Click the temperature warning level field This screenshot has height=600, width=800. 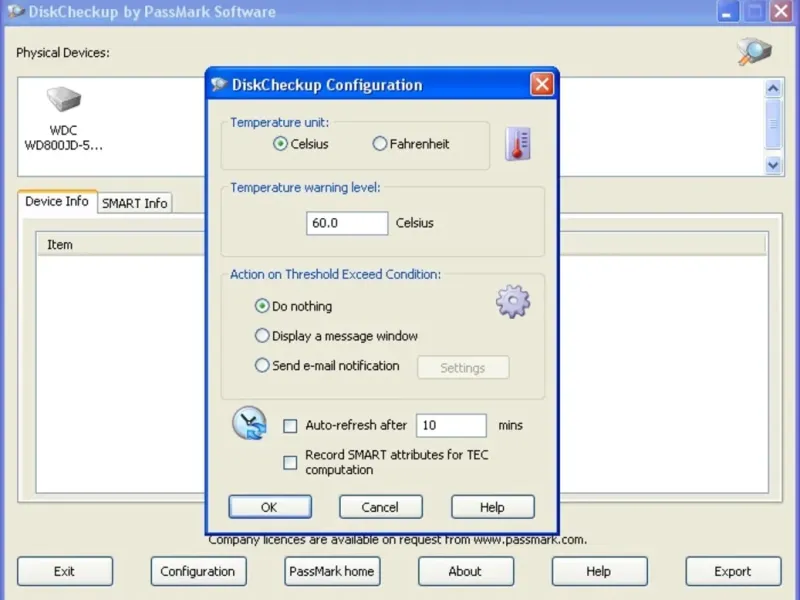tap(347, 223)
